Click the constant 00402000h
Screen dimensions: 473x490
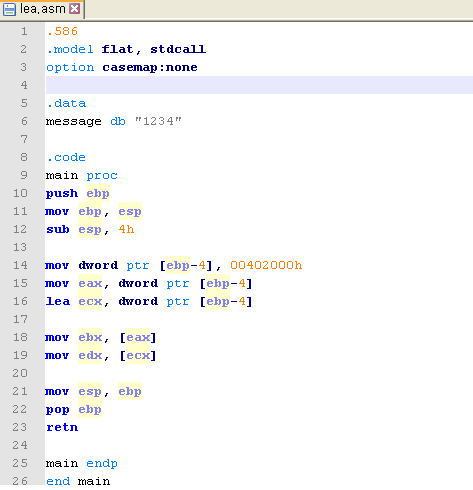pos(266,265)
